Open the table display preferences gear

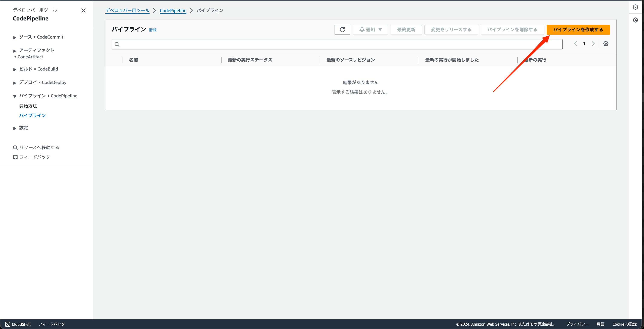click(606, 43)
